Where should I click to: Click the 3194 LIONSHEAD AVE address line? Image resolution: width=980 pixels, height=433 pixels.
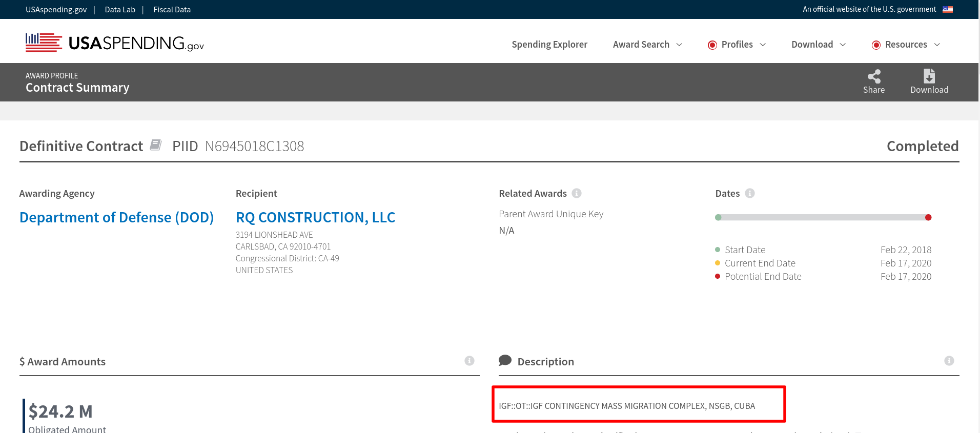click(274, 235)
